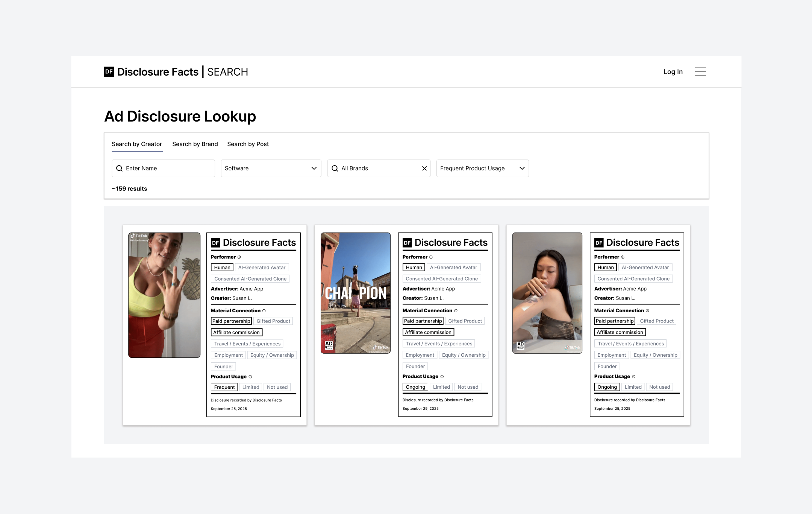Toggle Gifted Product tag in first card
The image size is (812, 514).
click(x=273, y=321)
